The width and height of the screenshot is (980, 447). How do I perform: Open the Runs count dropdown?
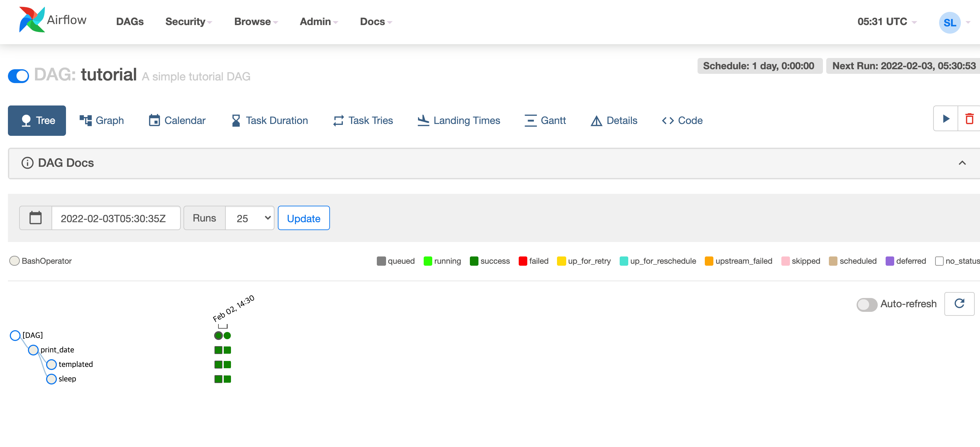click(249, 218)
